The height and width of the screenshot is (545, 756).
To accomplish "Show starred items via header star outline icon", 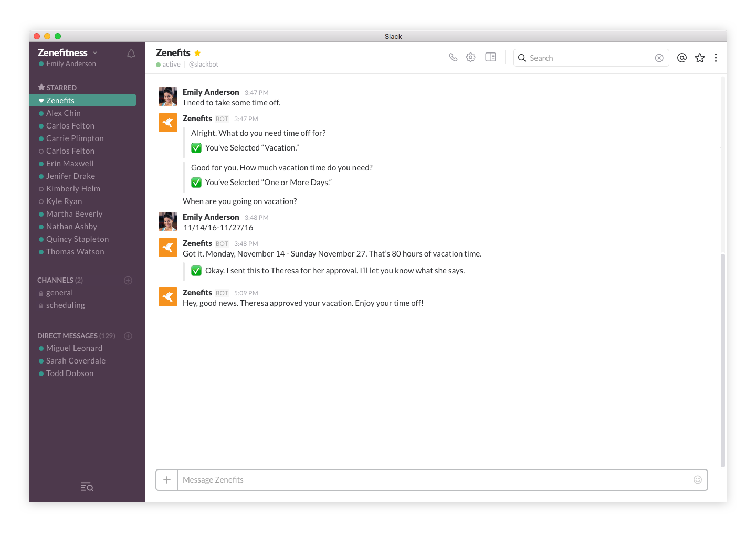I will point(699,58).
